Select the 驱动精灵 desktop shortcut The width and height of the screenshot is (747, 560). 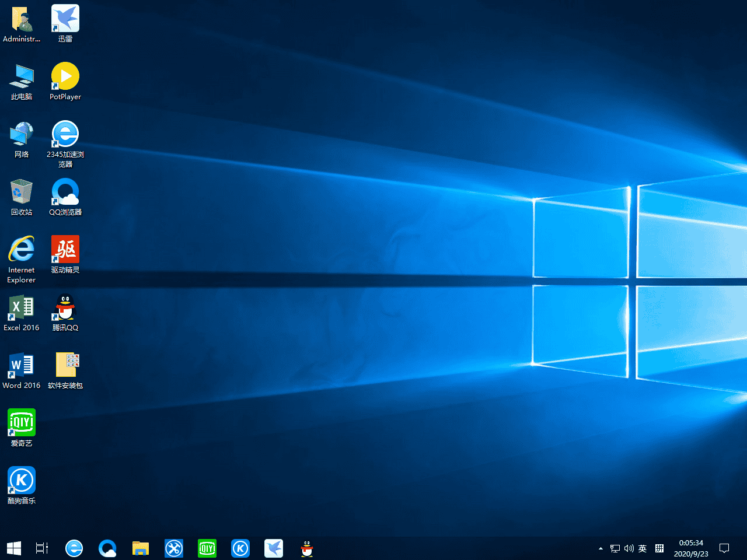[65, 255]
